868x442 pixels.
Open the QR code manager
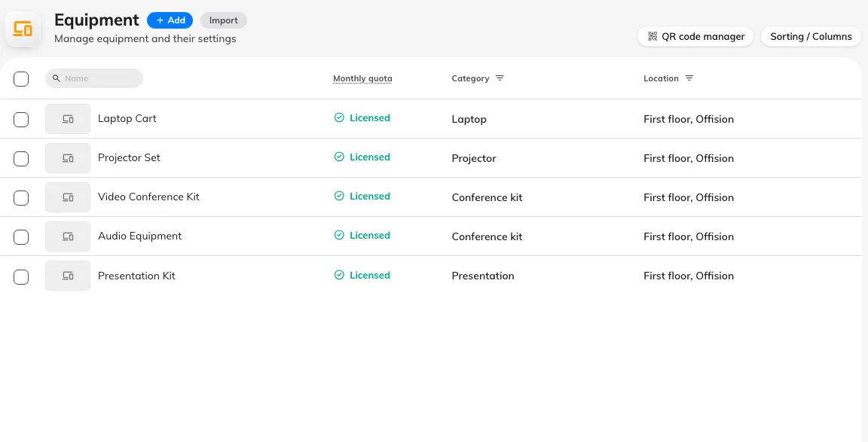(695, 36)
